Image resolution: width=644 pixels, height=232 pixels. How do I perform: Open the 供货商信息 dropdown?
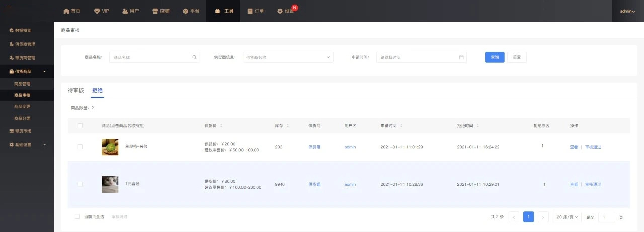click(x=288, y=57)
